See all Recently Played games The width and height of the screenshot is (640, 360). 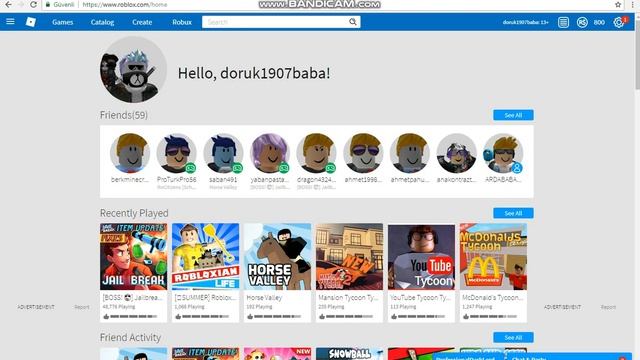[513, 213]
